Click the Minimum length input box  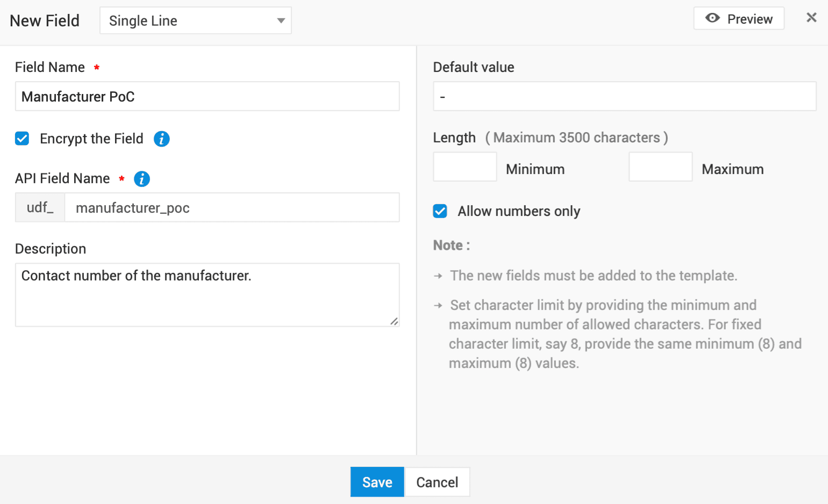tap(465, 167)
